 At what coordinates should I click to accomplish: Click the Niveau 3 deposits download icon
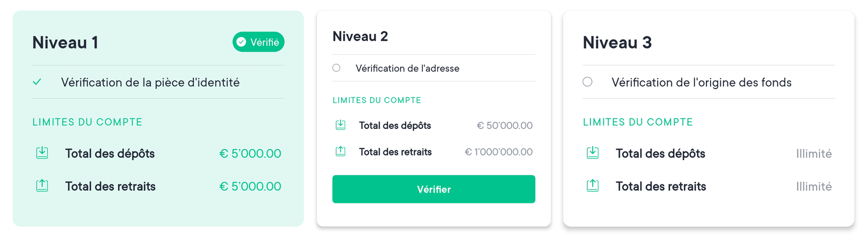(x=592, y=153)
